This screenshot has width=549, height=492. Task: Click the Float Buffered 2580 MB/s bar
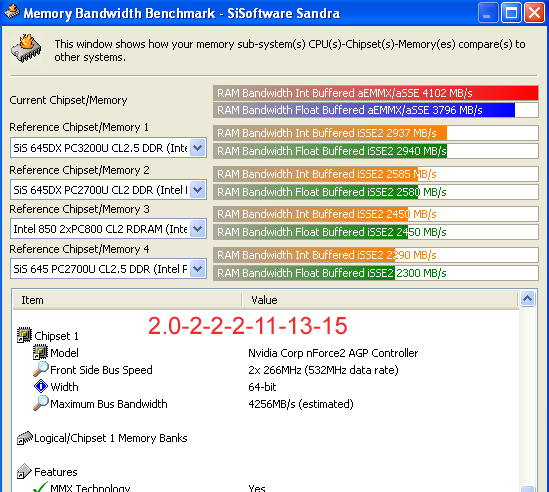[x=375, y=192]
